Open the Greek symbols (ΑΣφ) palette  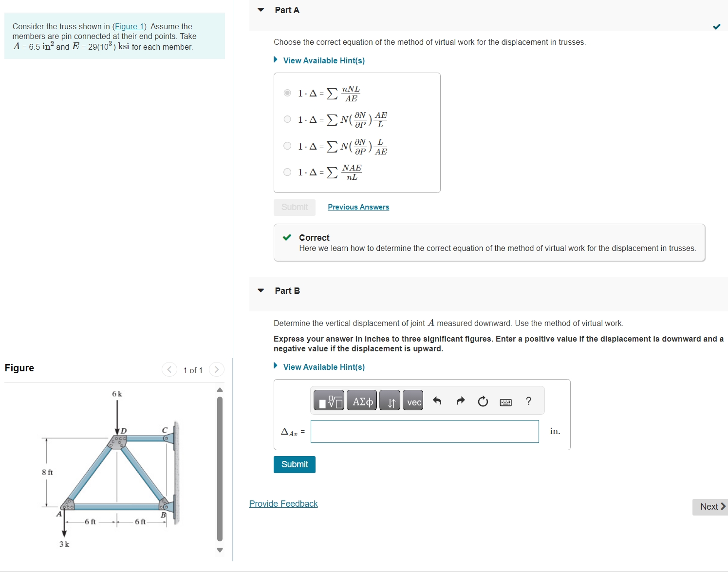[x=361, y=400]
